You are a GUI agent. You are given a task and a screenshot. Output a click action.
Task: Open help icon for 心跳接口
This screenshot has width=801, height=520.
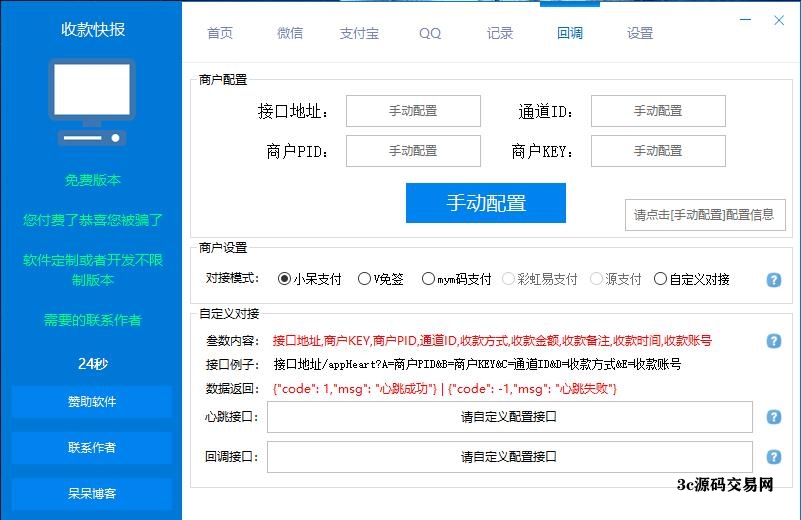point(773,417)
